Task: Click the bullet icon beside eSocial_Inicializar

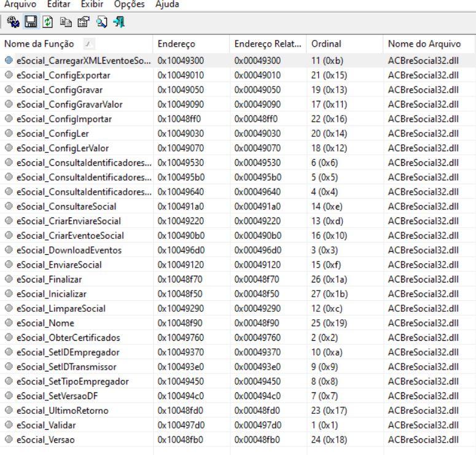Action: click(x=9, y=294)
